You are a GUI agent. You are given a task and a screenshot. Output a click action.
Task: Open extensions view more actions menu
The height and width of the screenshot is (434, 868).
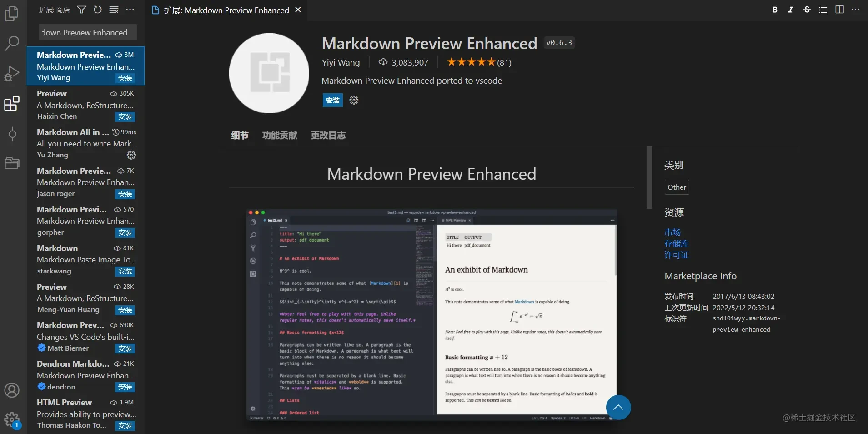click(x=130, y=10)
